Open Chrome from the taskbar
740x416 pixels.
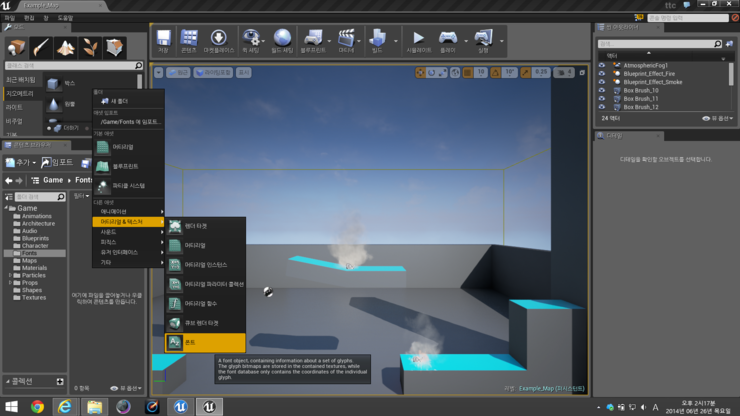click(37, 407)
